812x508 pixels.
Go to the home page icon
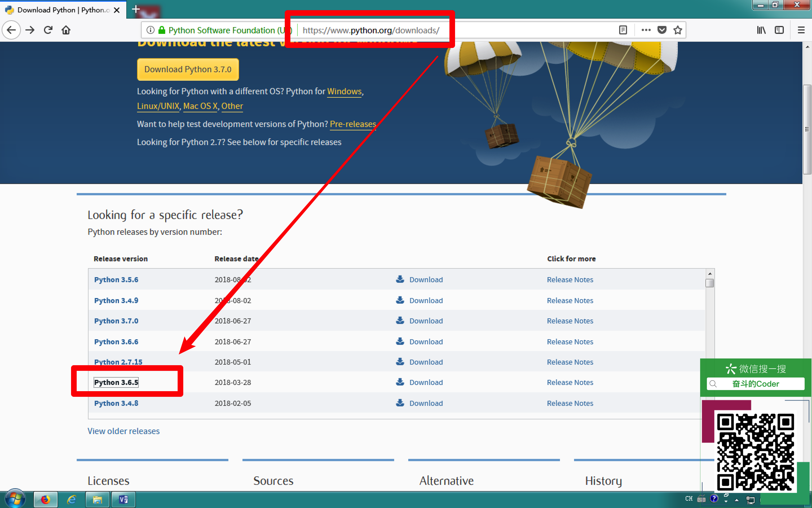click(66, 30)
